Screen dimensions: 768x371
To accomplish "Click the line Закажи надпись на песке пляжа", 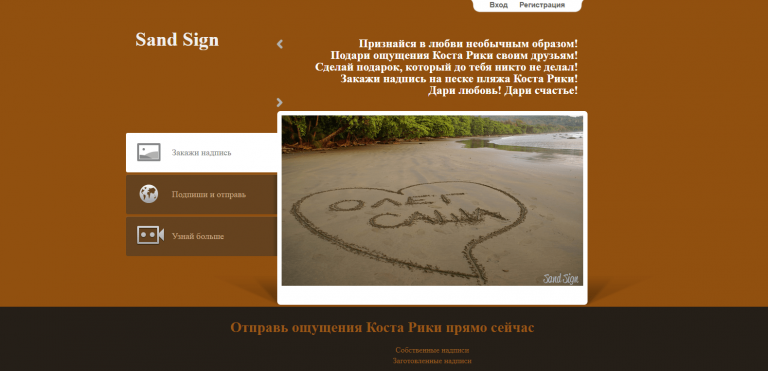I will [x=459, y=79].
